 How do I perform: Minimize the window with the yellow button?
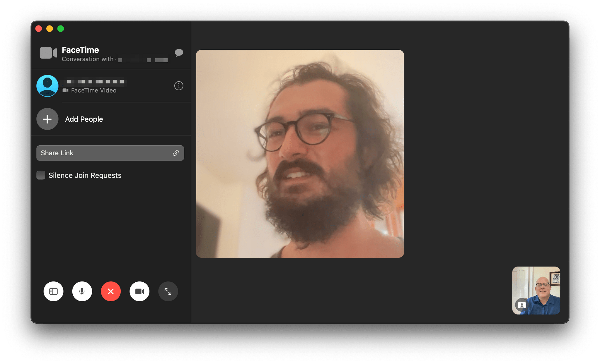50,29
